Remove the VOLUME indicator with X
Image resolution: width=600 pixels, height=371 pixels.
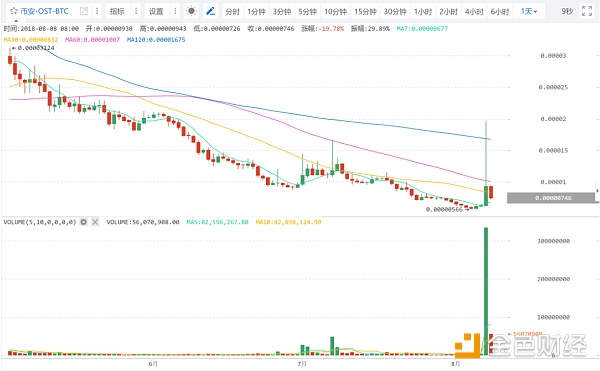(95, 222)
